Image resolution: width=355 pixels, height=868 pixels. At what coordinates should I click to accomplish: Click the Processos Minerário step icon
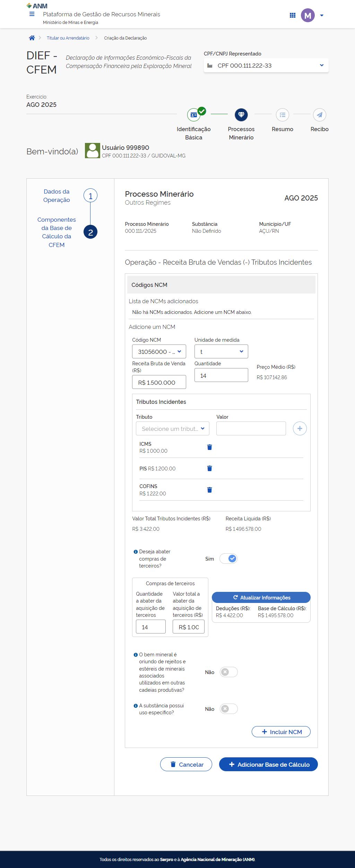click(x=241, y=115)
